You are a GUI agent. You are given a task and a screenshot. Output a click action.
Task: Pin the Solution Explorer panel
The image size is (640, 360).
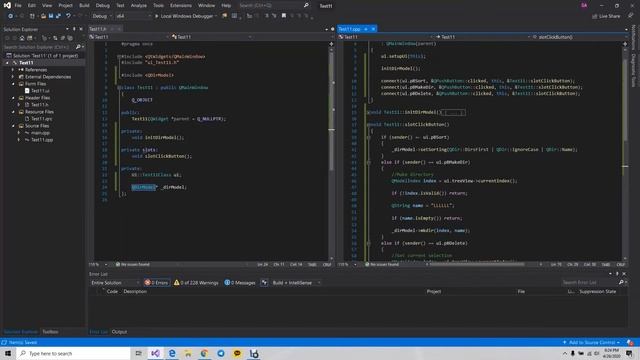click(74, 29)
